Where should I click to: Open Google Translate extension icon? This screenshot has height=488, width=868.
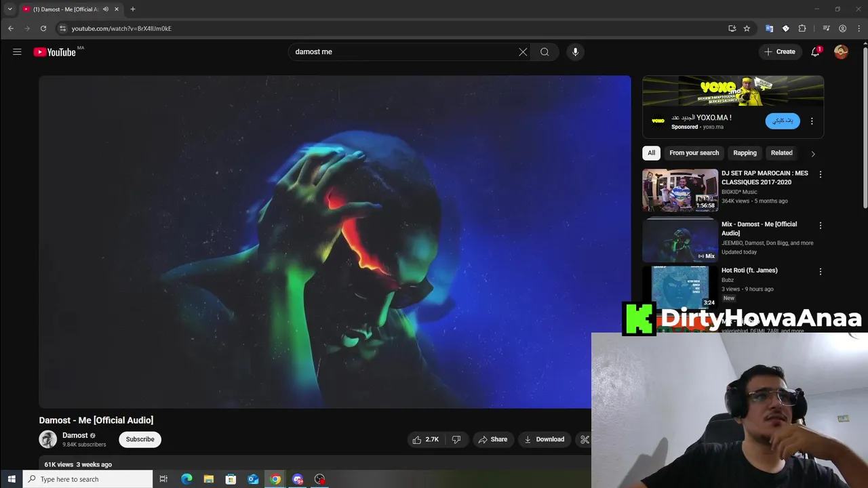(769, 28)
